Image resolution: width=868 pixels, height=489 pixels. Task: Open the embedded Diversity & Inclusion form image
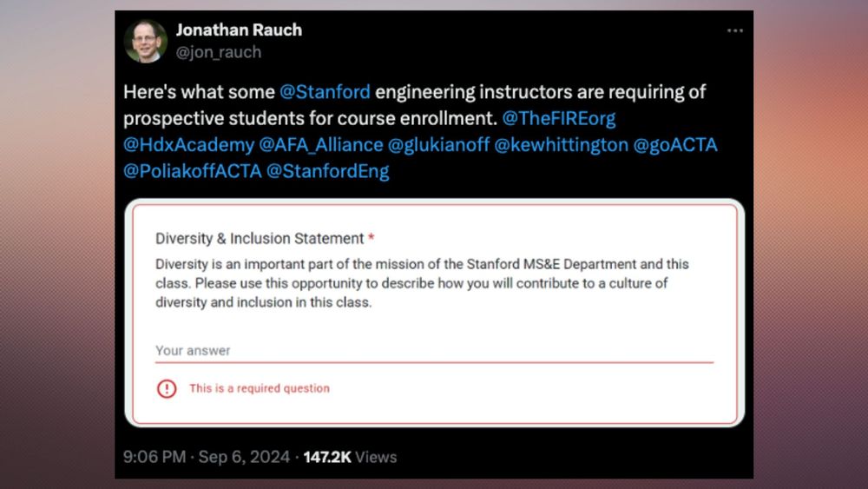coord(435,313)
